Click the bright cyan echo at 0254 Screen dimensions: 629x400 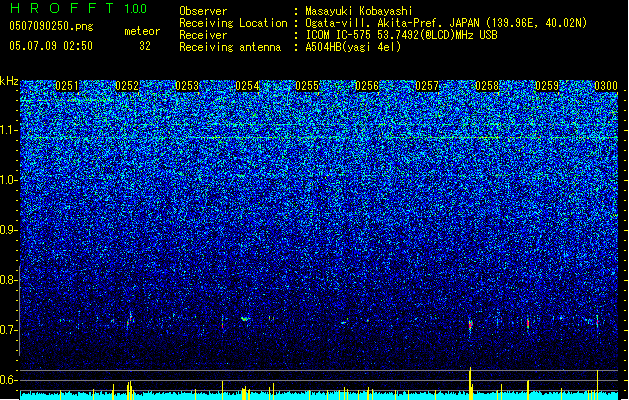(x=245, y=319)
